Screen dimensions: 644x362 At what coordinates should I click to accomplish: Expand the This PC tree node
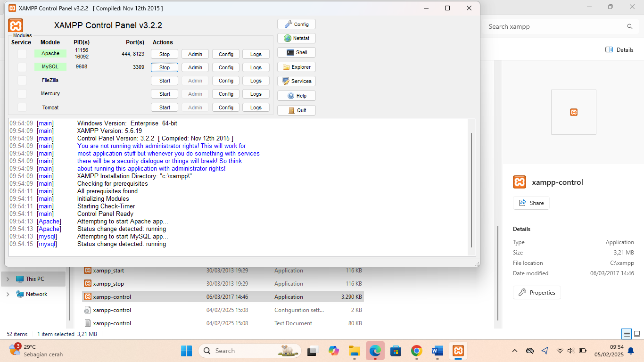click(8, 279)
